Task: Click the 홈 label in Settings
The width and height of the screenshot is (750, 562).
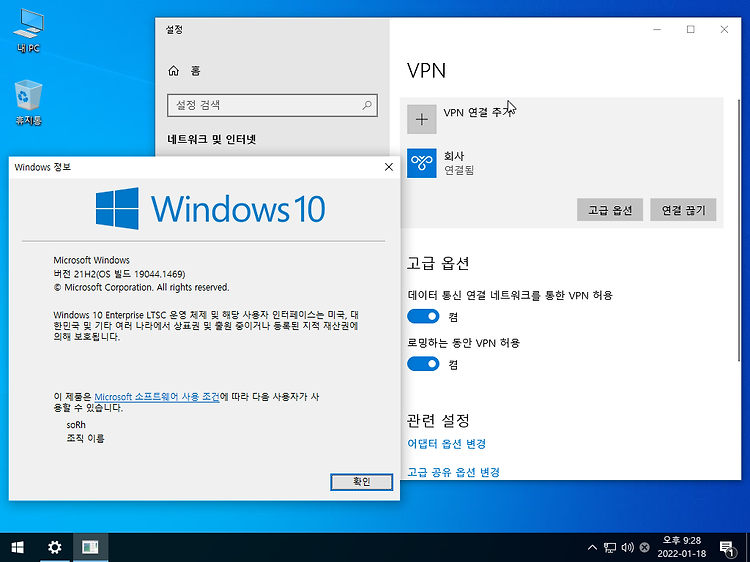Action: pyautogui.click(x=195, y=71)
